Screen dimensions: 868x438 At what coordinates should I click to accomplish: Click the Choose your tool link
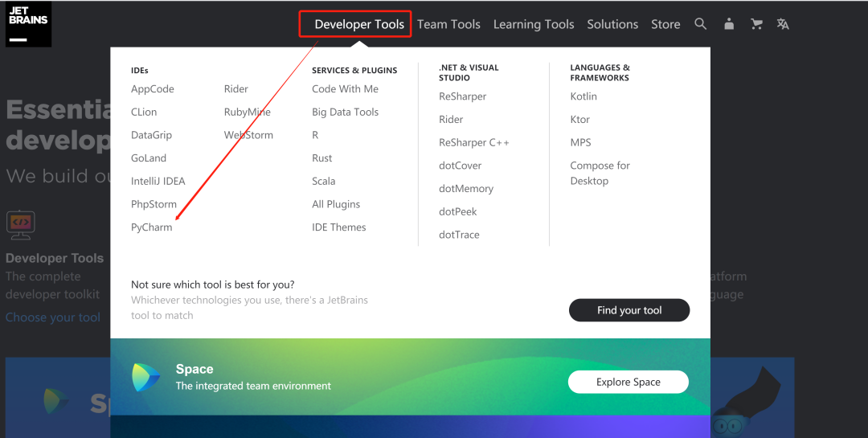pyautogui.click(x=53, y=317)
